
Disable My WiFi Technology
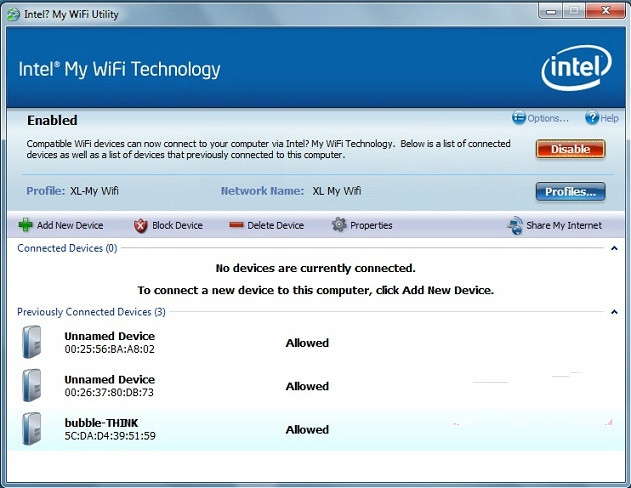(x=570, y=149)
